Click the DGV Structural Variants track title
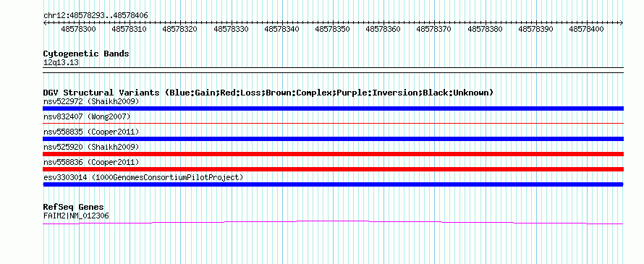The width and height of the screenshot is (644, 264). pyautogui.click(x=268, y=93)
